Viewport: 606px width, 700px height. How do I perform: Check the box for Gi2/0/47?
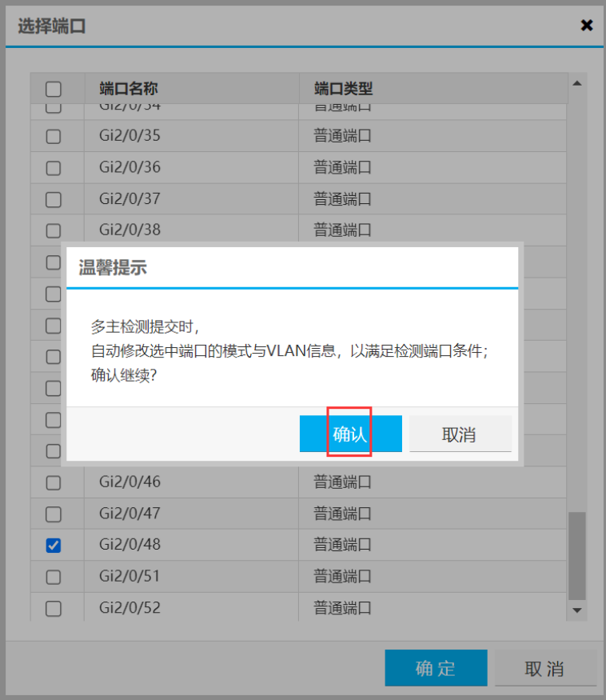53,514
